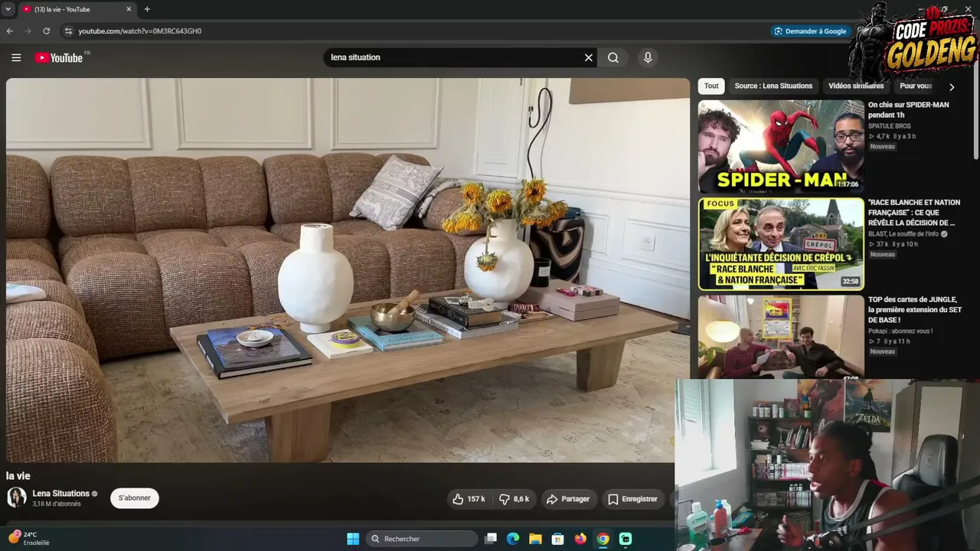980x551 pixels.
Task: Open the Lena Situations channel name link
Action: point(61,494)
